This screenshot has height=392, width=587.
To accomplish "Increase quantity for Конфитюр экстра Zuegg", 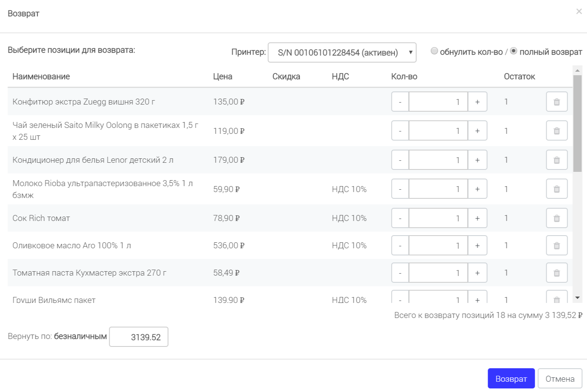I will 477,102.
